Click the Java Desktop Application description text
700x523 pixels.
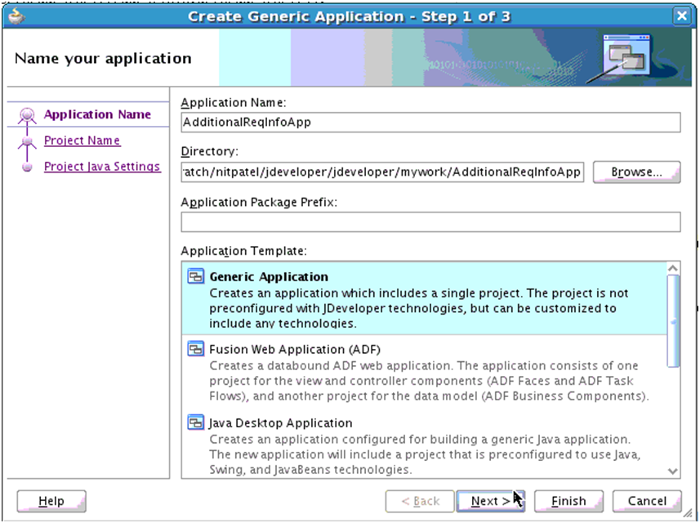click(425, 454)
